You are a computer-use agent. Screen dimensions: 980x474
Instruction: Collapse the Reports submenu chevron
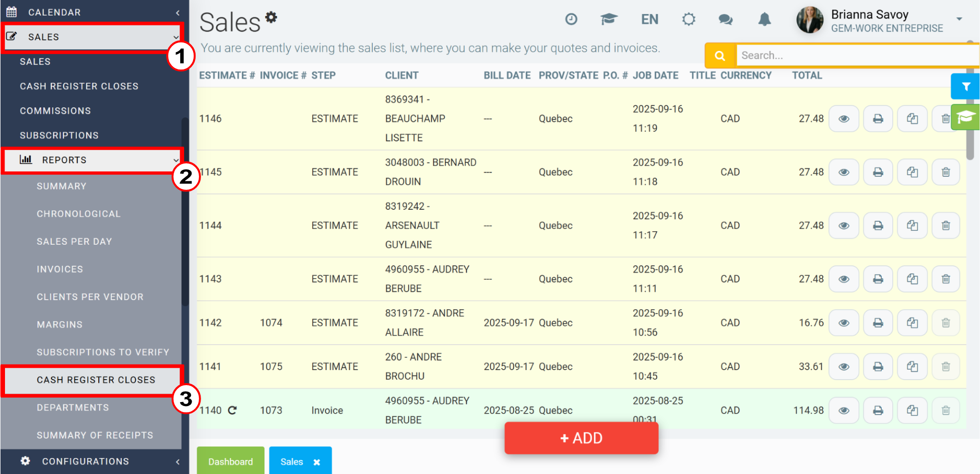[176, 160]
